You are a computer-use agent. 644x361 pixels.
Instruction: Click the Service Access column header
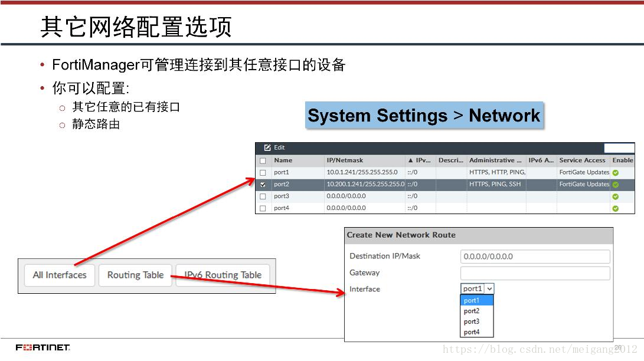[x=583, y=160]
